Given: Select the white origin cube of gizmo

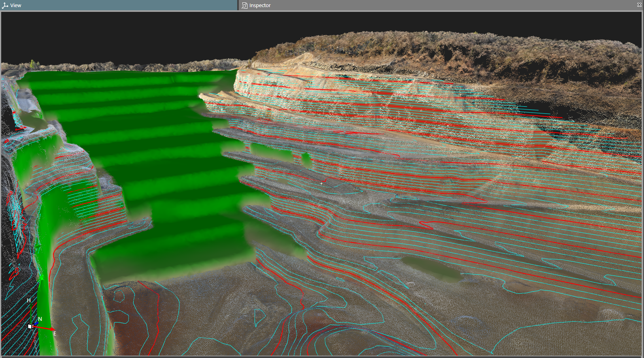Looking at the screenshot, I should 30,326.
